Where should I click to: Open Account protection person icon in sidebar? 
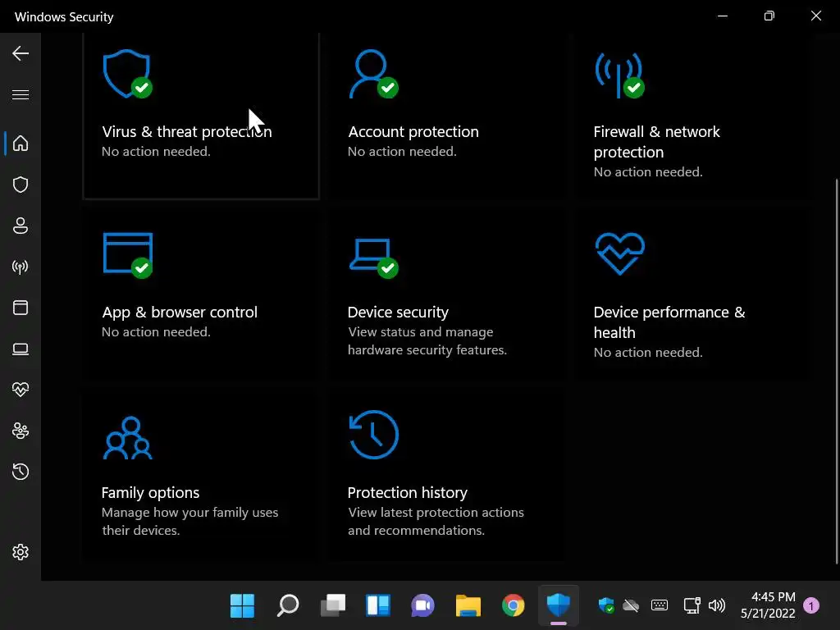[x=21, y=226]
